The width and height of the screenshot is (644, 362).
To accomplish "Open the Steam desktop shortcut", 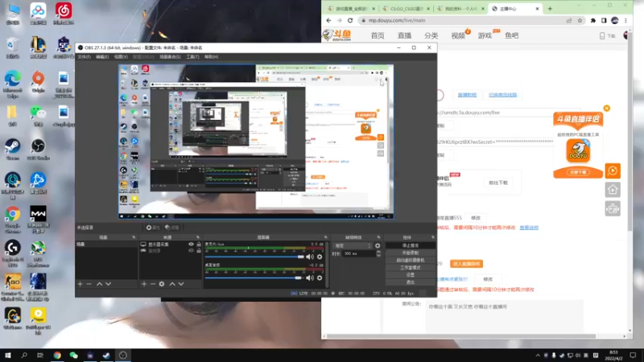I will point(12,150).
